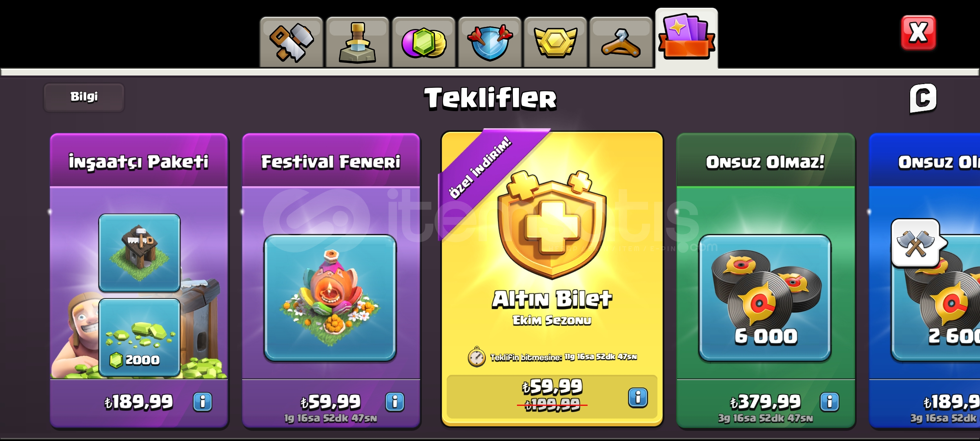980x441 pixels.
Task: Tap the white C creator code icon
Action: tap(923, 98)
